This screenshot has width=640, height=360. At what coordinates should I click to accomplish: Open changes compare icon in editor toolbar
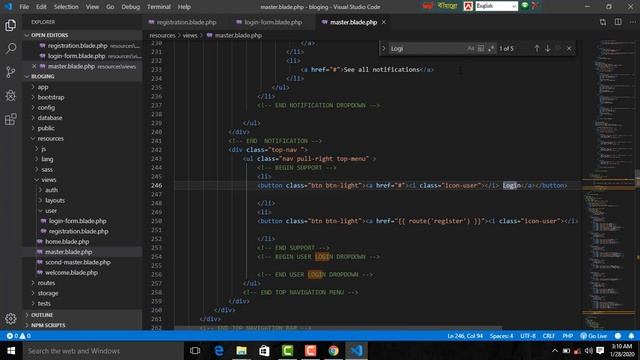click(603, 22)
